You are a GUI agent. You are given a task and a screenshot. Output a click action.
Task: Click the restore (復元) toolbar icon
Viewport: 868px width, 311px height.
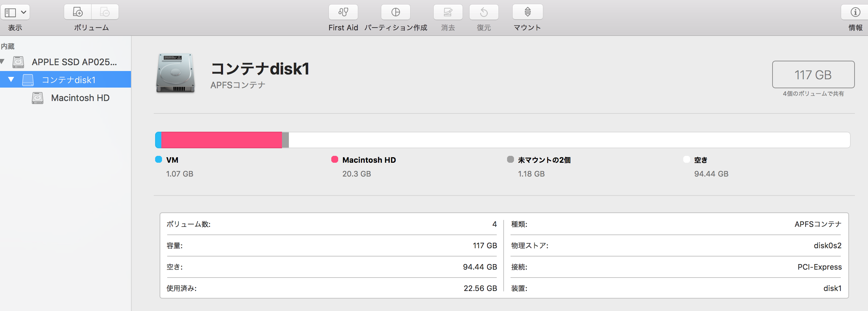pyautogui.click(x=484, y=12)
